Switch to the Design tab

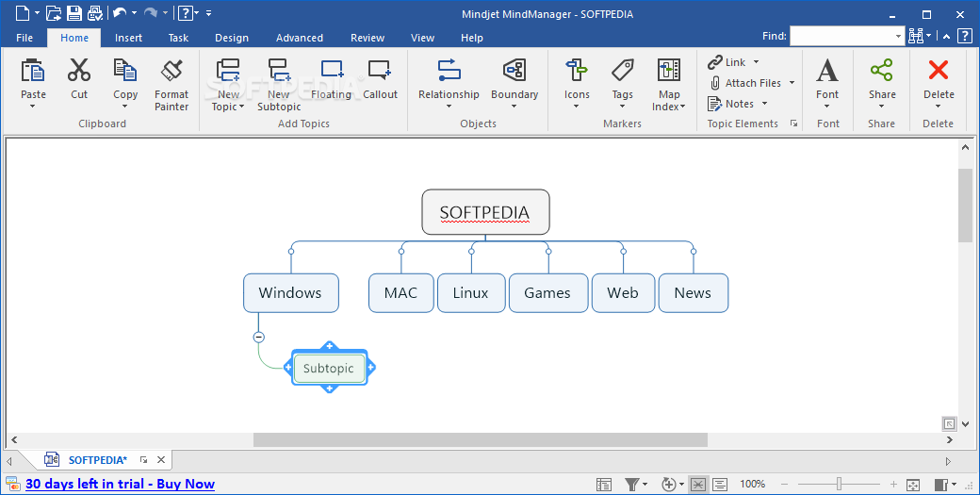coord(232,38)
